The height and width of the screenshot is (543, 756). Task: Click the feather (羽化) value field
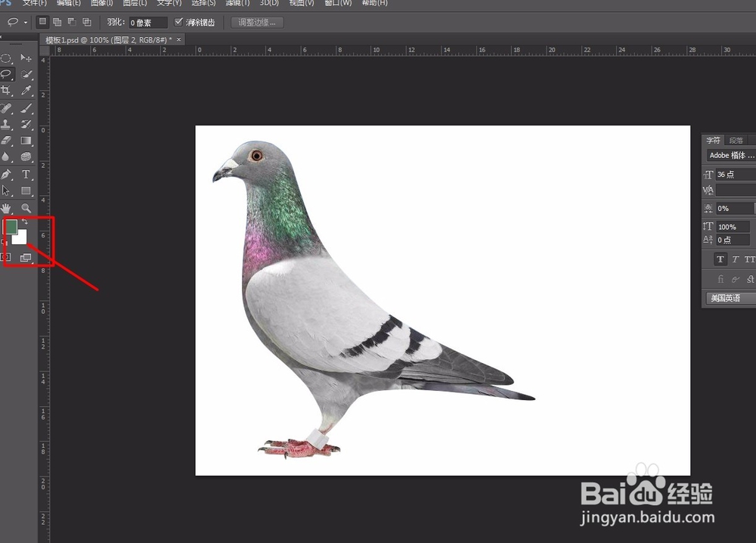148,22
